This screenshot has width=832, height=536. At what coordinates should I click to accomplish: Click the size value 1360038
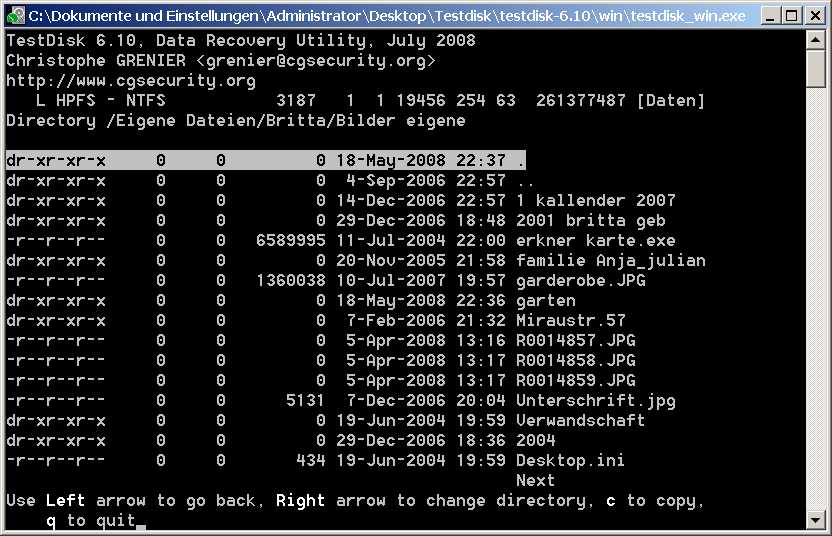(290, 280)
